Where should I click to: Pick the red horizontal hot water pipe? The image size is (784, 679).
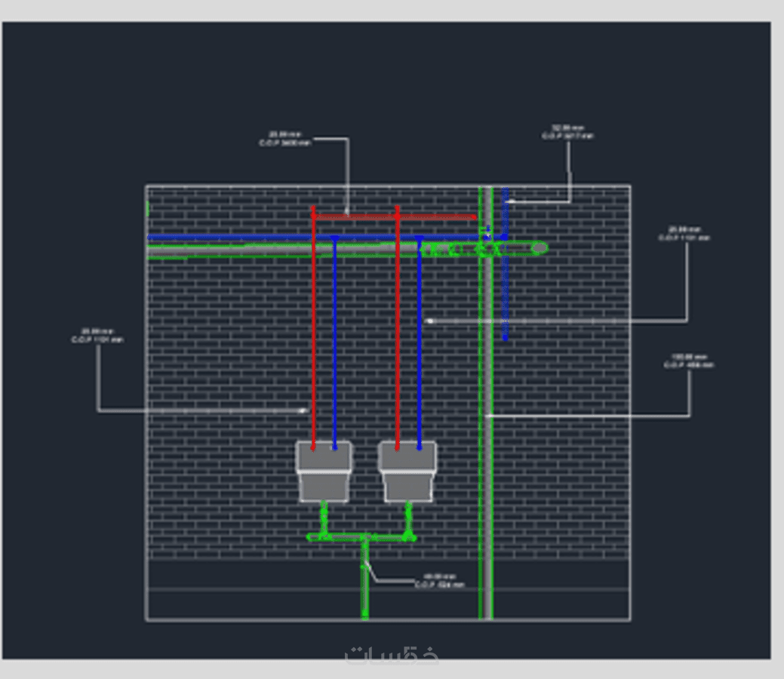(394, 217)
